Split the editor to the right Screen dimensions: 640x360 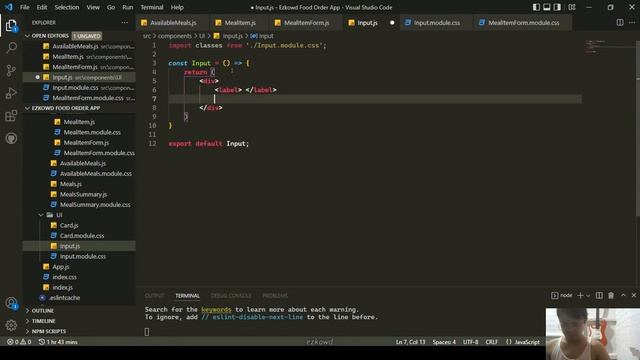coord(620,22)
